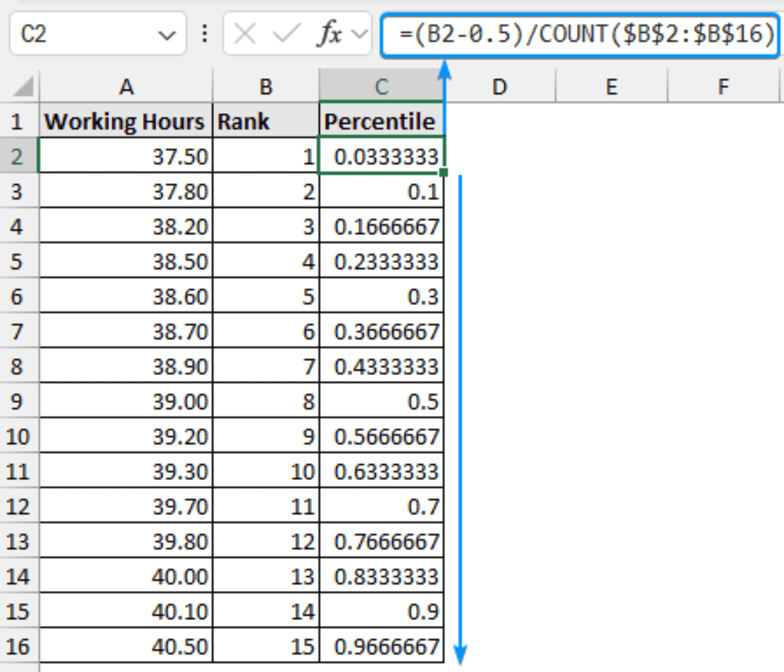
Task: Cancel formula entry with the X icon
Action: coord(244,34)
